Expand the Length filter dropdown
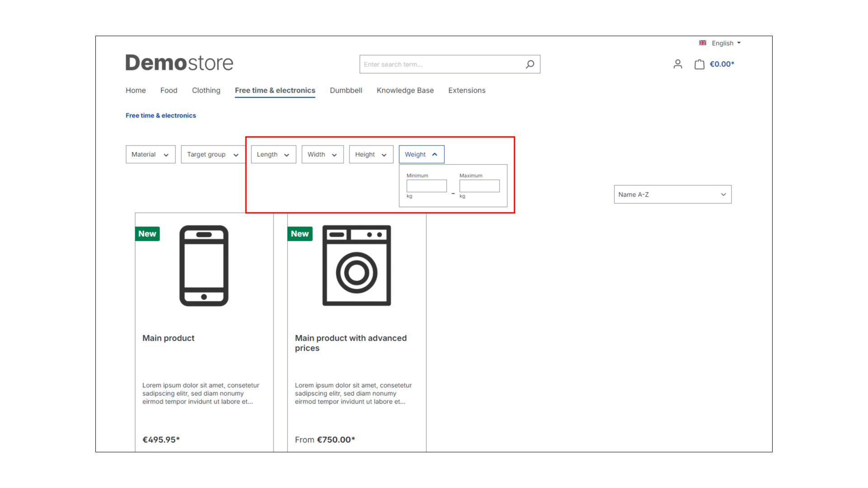The height and width of the screenshot is (488, 868). (274, 155)
